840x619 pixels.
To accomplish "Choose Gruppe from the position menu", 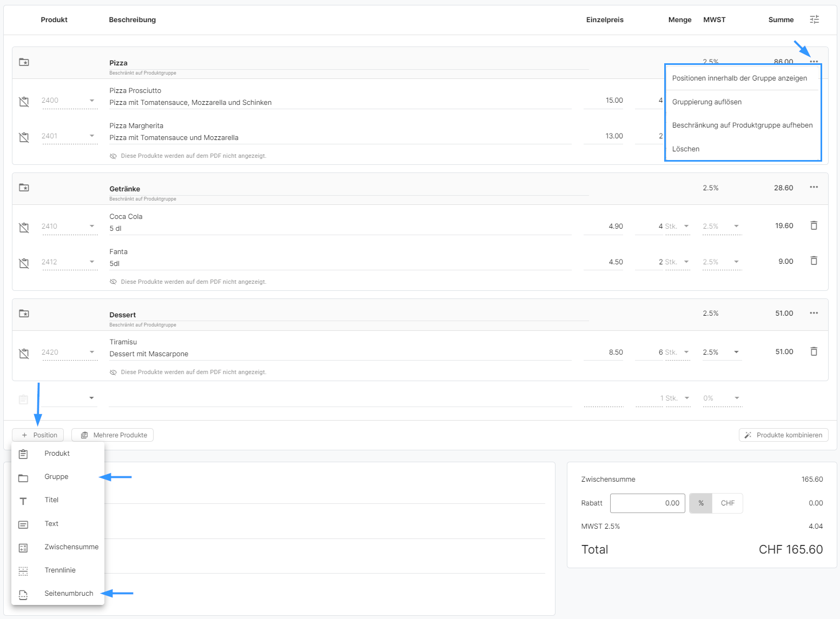I will coord(56,477).
